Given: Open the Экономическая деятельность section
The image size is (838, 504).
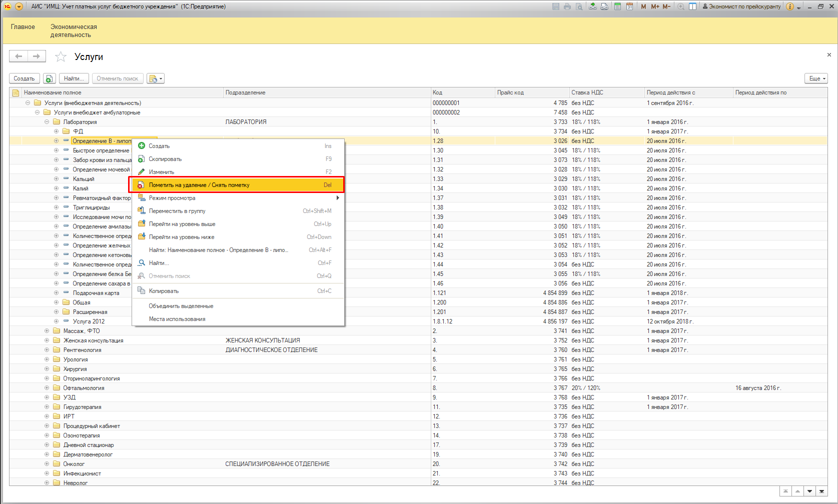Looking at the screenshot, I should (74, 30).
